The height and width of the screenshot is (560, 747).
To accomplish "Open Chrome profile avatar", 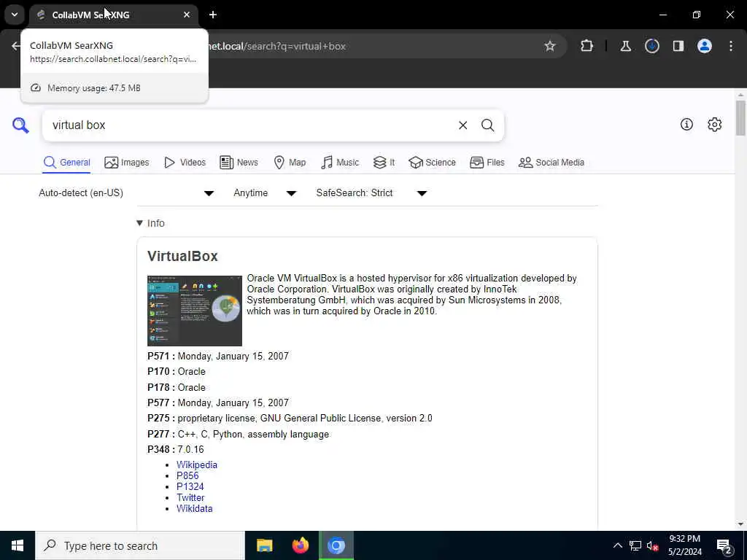I will pos(705,46).
